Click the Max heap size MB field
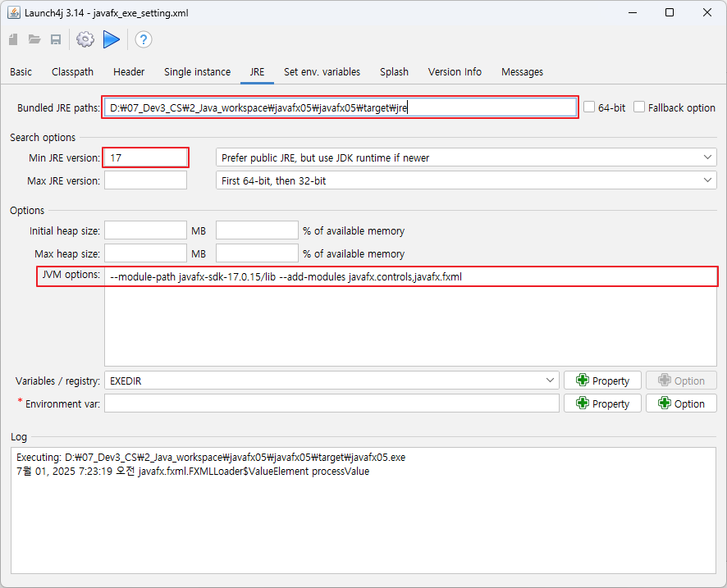Viewport: 727px width, 588px height. click(x=145, y=253)
